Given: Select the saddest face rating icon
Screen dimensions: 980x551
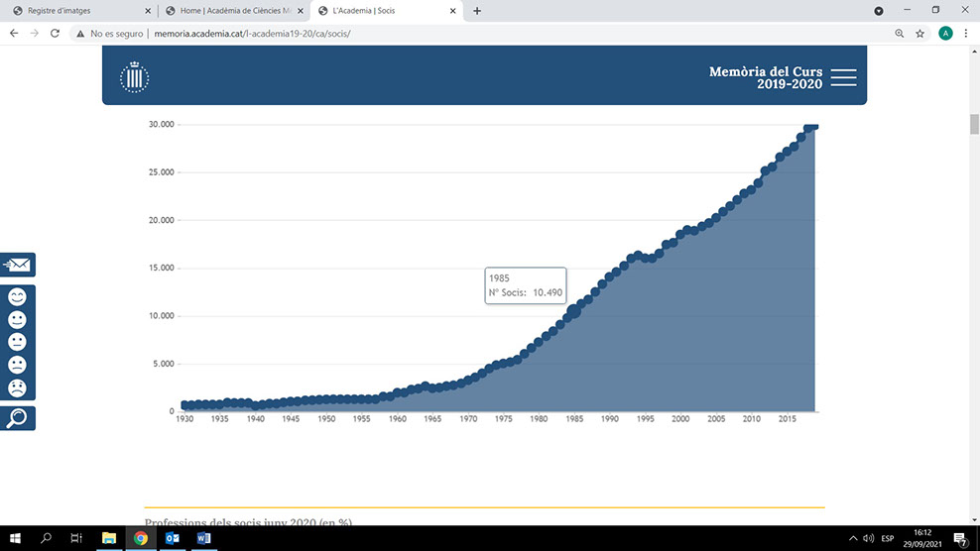Looking at the screenshot, I should [x=17, y=387].
